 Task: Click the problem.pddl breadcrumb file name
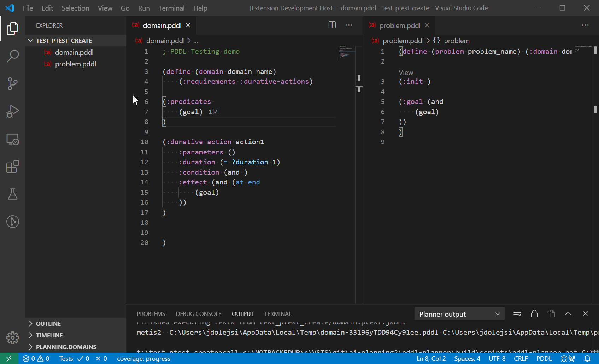[x=403, y=41]
